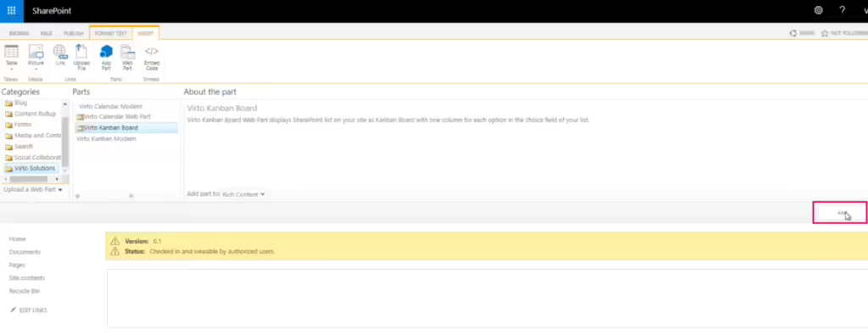This screenshot has height=336, width=868.
Task: Click inside the empty page content area
Action: [x=487, y=299]
